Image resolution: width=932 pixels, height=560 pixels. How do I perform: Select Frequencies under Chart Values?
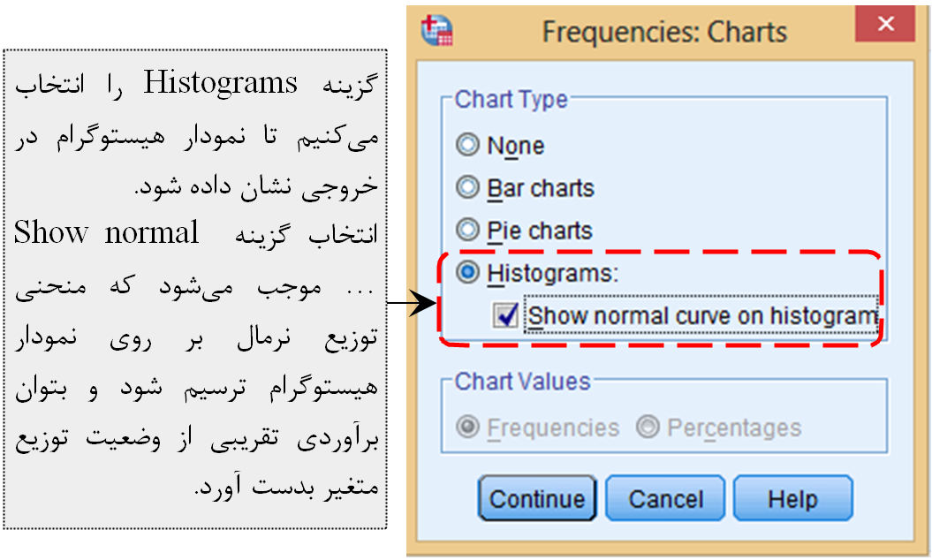click(x=467, y=427)
